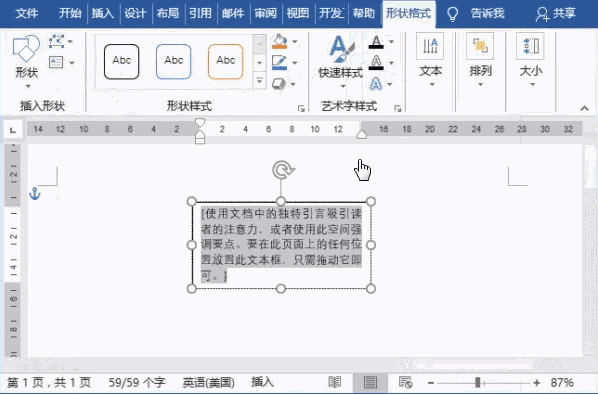Open the 排列 arrange dropdown

[480, 61]
